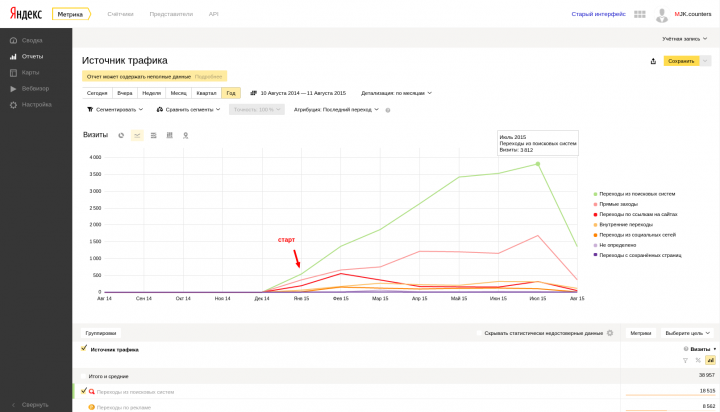The height and width of the screenshot is (412, 720).
Task: Select the line chart view icon
Action: (137, 135)
